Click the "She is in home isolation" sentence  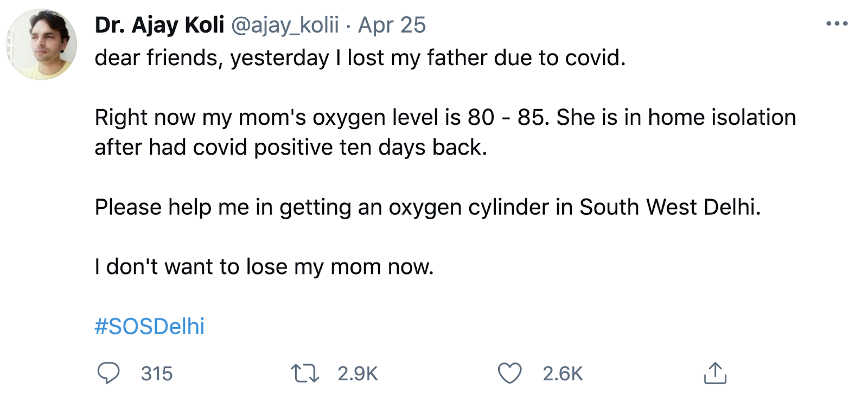click(x=676, y=118)
